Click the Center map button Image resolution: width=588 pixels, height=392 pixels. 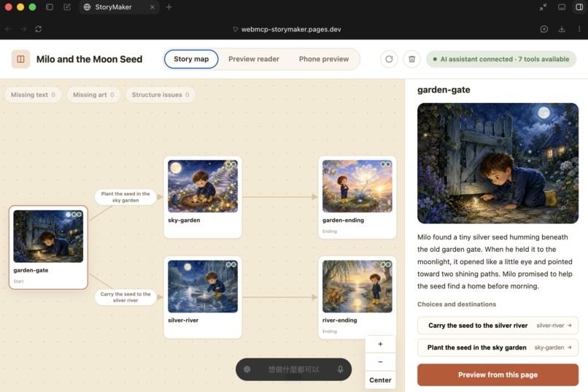[x=380, y=380]
